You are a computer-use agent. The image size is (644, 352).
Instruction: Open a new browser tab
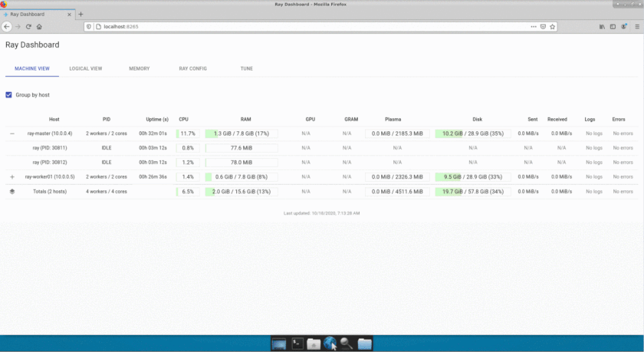tap(80, 14)
